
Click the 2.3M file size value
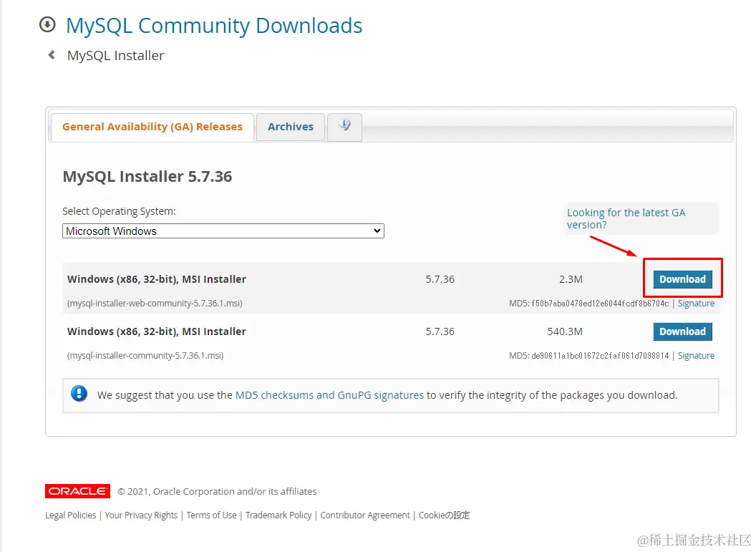(x=571, y=279)
